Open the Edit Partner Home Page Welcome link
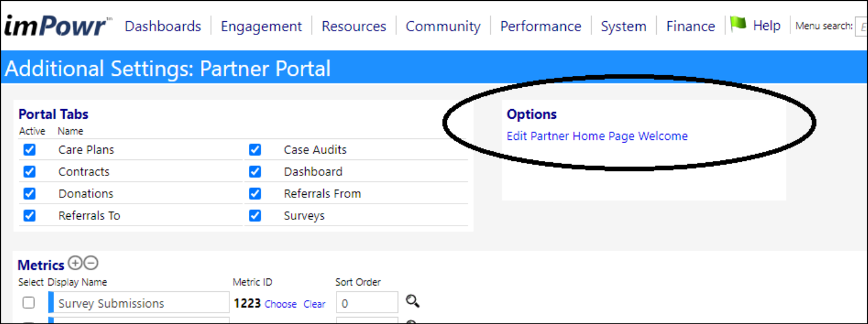868x324 pixels. (x=597, y=136)
